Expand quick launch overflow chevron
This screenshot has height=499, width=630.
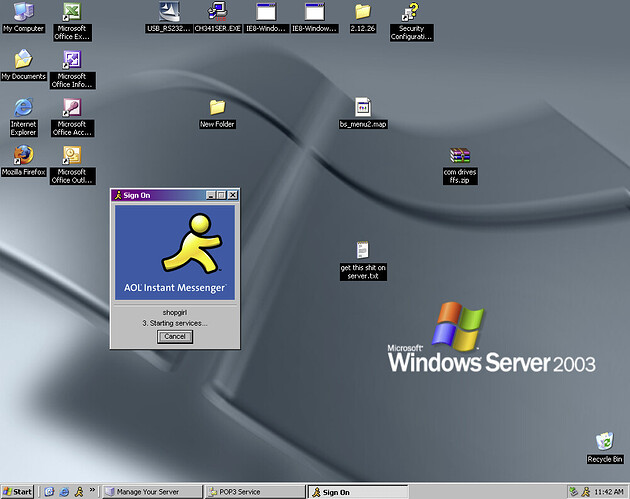[x=92, y=490]
